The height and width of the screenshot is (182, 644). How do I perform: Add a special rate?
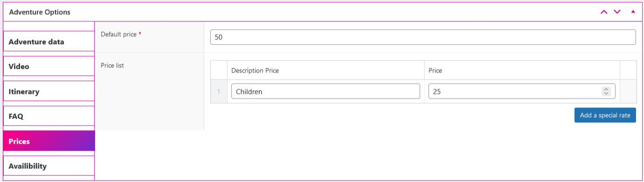click(605, 115)
